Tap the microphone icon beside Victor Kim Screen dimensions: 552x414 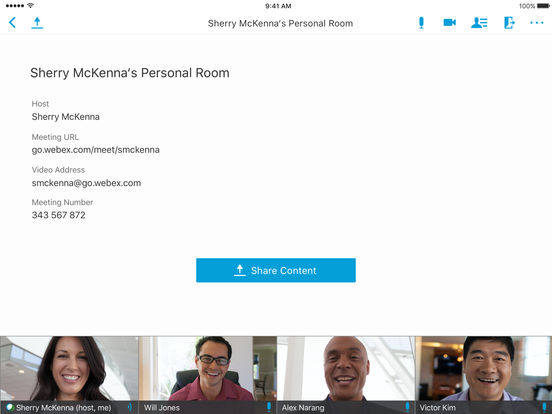click(545, 407)
